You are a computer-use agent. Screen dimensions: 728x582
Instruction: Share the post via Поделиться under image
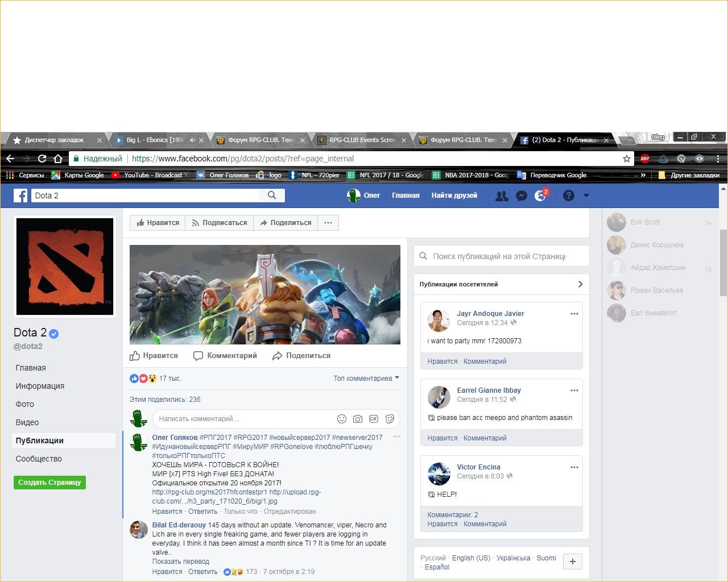point(301,356)
